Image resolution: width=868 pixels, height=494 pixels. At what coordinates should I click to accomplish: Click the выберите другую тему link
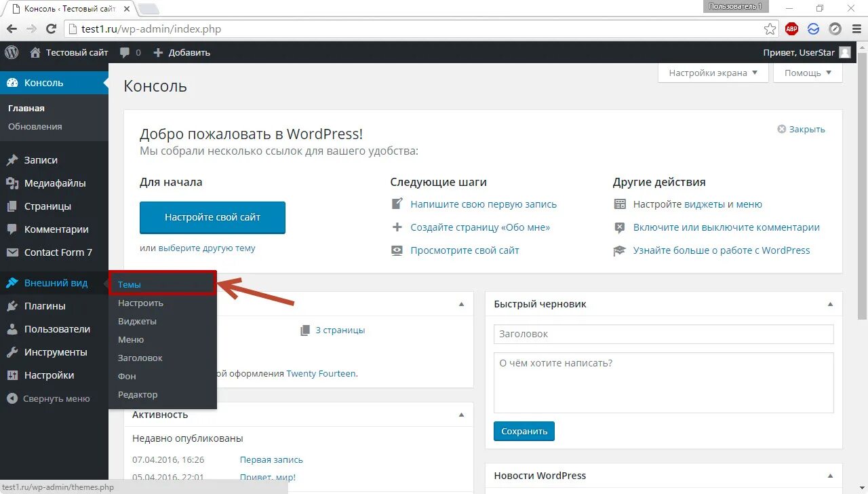pyautogui.click(x=207, y=248)
